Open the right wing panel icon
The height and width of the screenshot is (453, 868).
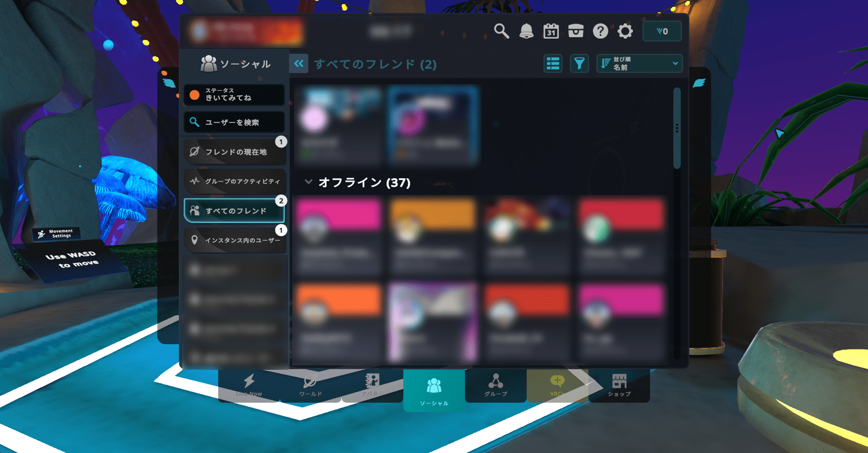(699, 83)
